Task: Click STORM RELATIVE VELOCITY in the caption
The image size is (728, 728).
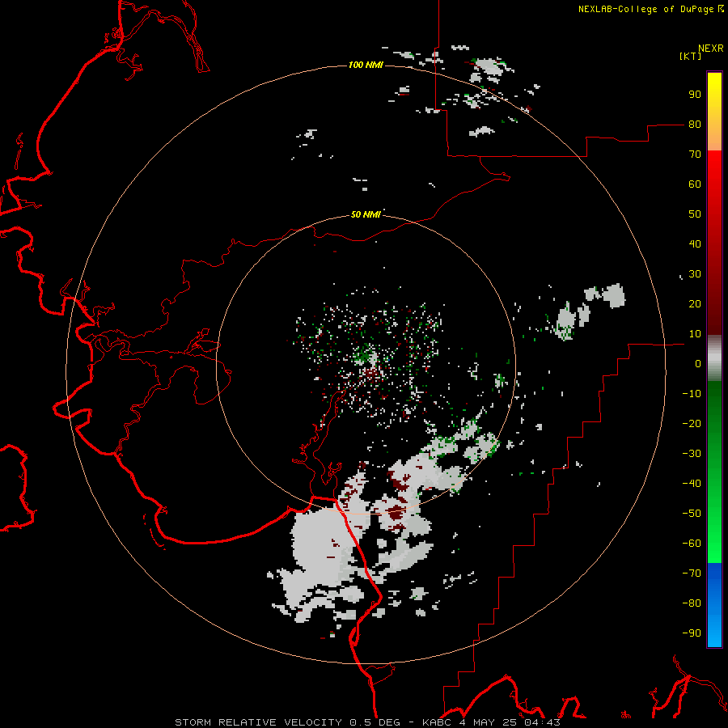Action: pyautogui.click(x=258, y=722)
